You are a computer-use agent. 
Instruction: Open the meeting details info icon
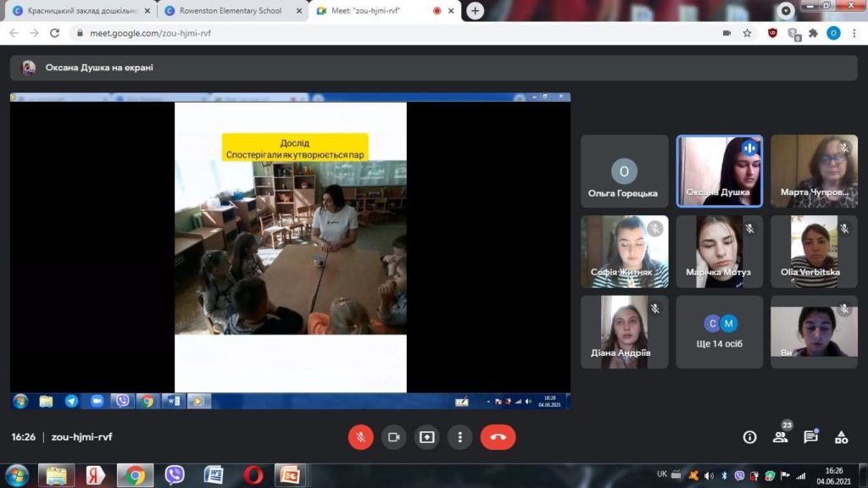tap(749, 437)
